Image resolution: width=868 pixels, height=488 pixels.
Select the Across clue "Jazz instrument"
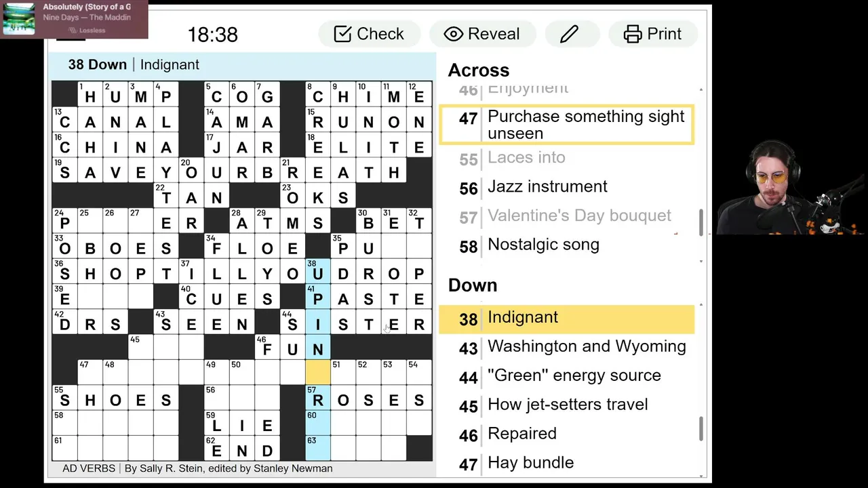tap(547, 186)
